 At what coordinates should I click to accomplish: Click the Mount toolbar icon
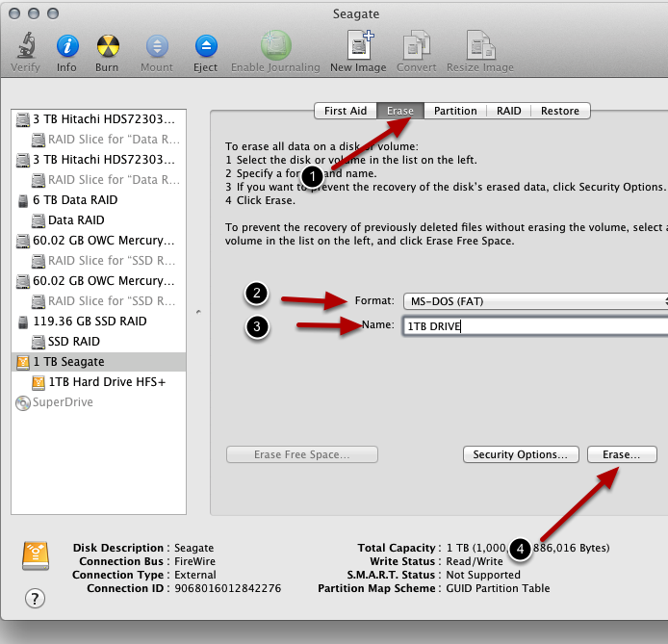157,46
